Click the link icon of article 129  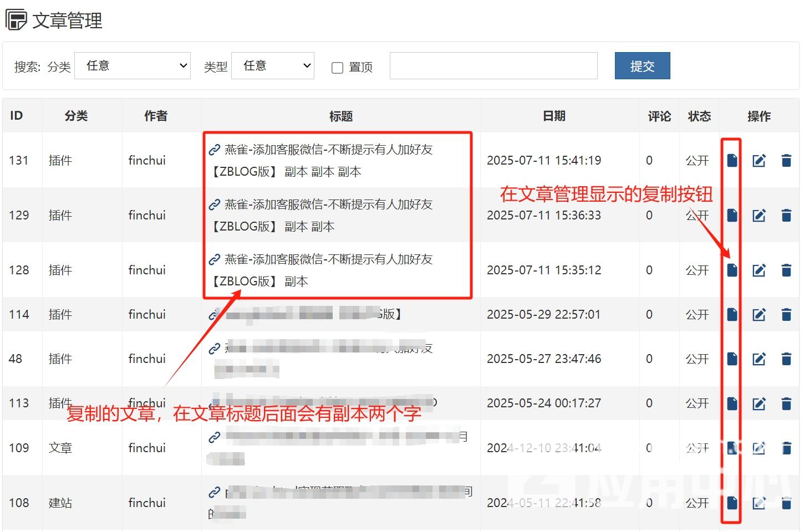pyautogui.click(x=215, y=204)
